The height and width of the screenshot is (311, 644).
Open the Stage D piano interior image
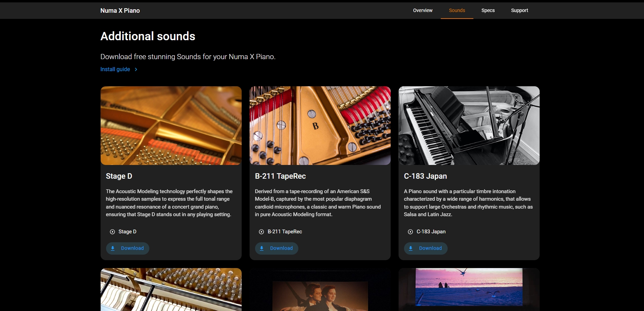click(x=171, y=125)
